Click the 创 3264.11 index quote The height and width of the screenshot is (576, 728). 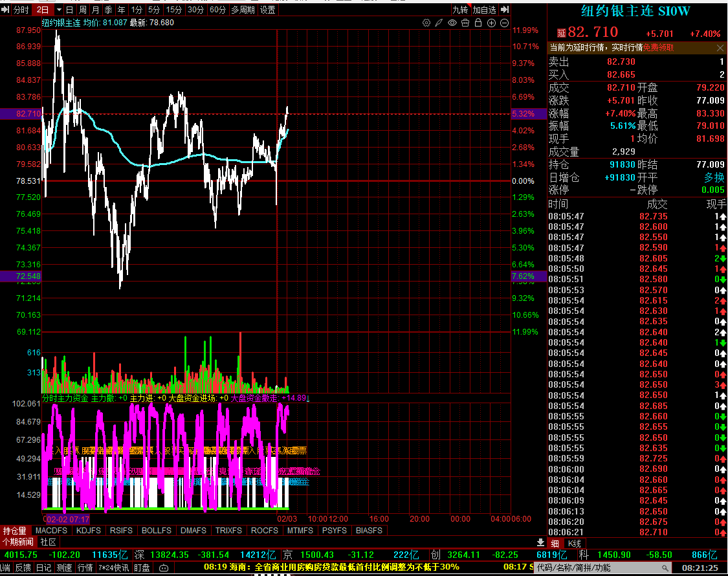(500, 555)
